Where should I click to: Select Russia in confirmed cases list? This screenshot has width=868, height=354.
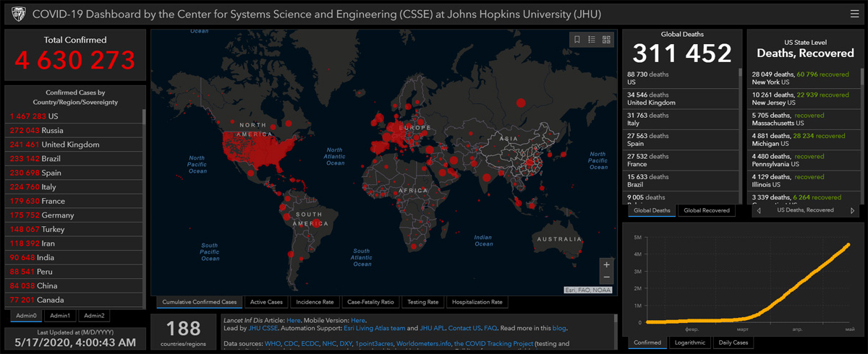pyautogui.click(x=75, y=131)
